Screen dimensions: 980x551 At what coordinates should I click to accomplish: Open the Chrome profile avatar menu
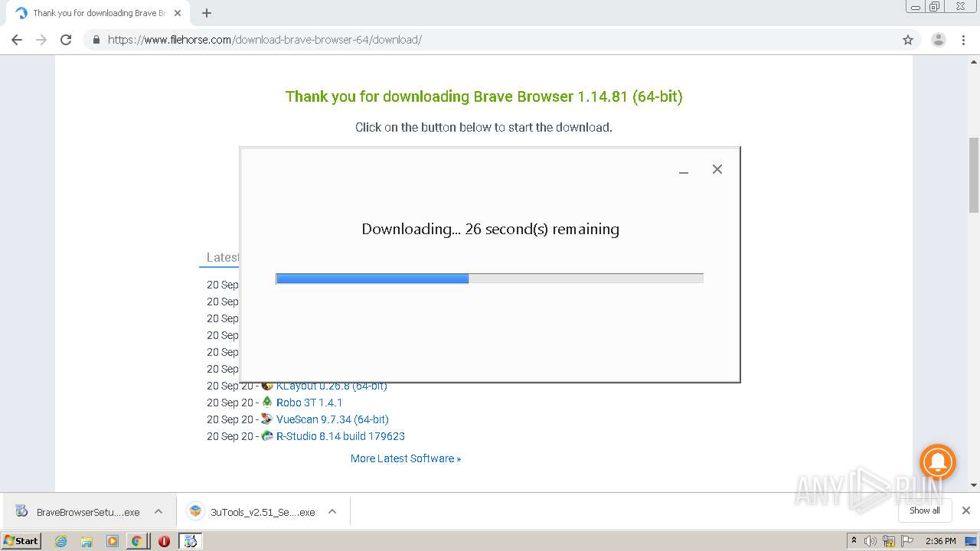[939, 40]
